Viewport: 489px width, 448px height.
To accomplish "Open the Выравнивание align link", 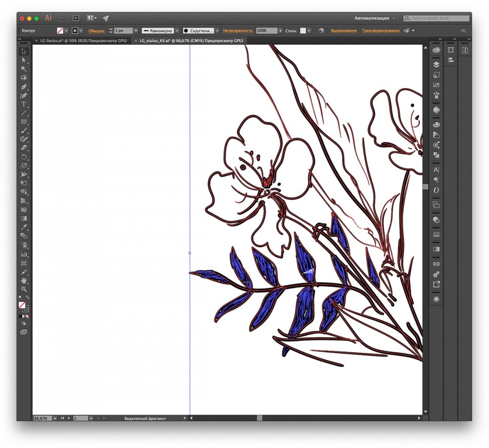I will (344, 30).
